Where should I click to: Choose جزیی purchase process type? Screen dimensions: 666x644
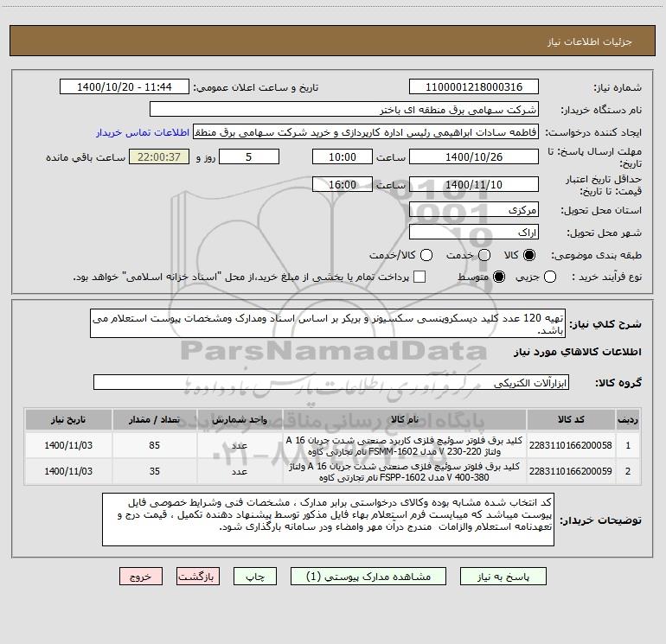(550, 277)
